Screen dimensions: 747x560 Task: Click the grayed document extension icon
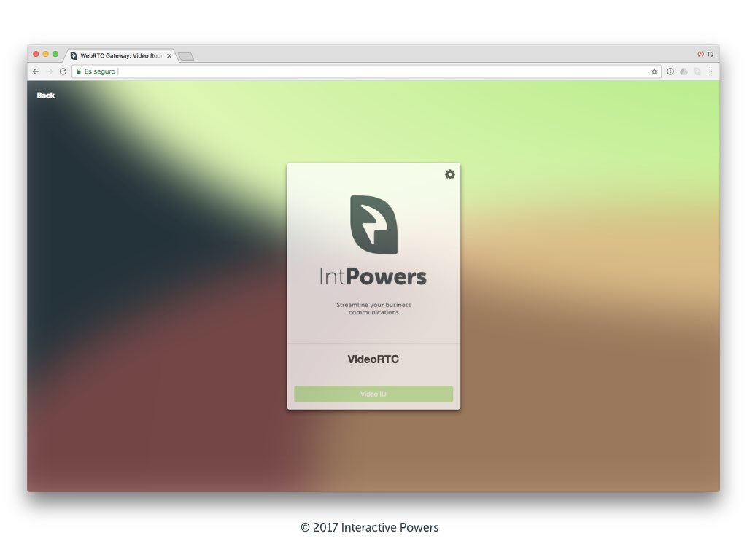pos(697,71)
